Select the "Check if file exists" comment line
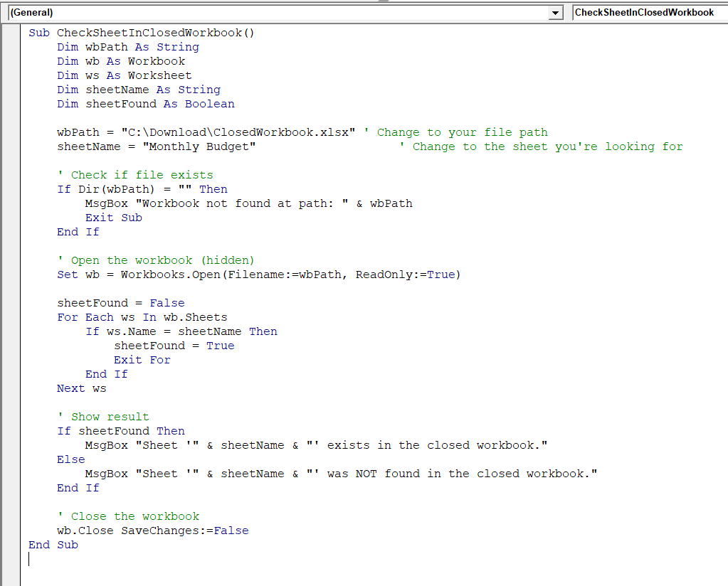This screenshot has width=728, height=586. tap(135, 175)
